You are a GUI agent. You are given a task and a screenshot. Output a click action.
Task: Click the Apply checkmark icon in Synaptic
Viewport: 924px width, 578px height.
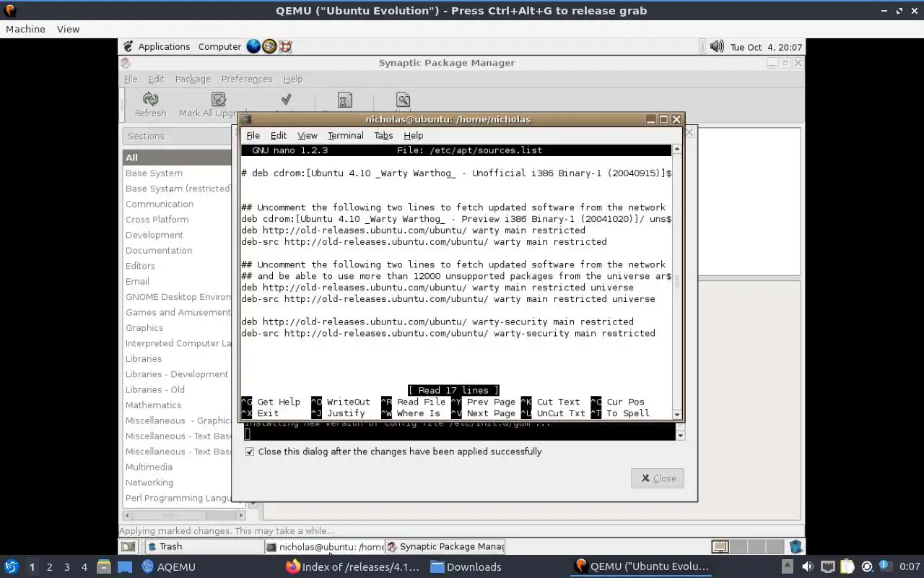[x=286, y=99]
